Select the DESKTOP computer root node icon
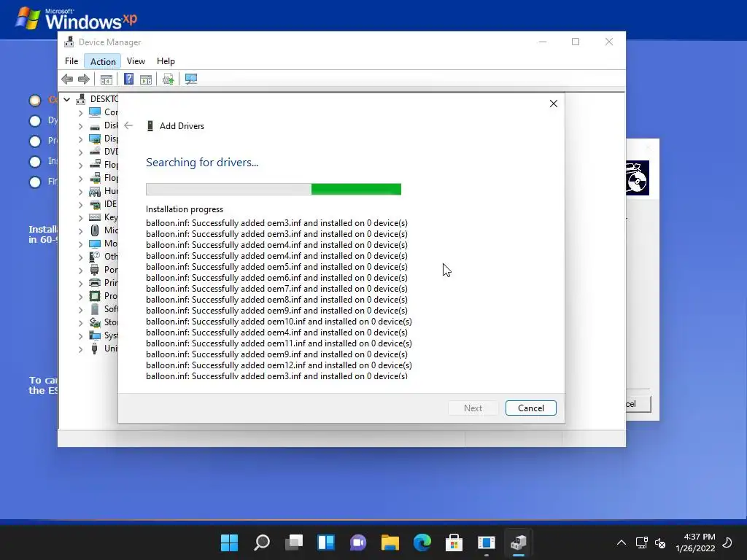The image size is (747, 560). point(80,99)
